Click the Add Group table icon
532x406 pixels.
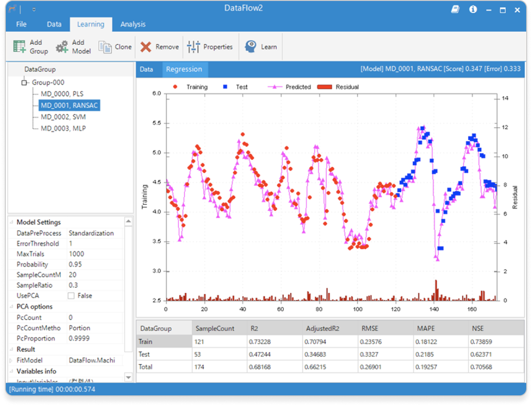click(20, 47)
